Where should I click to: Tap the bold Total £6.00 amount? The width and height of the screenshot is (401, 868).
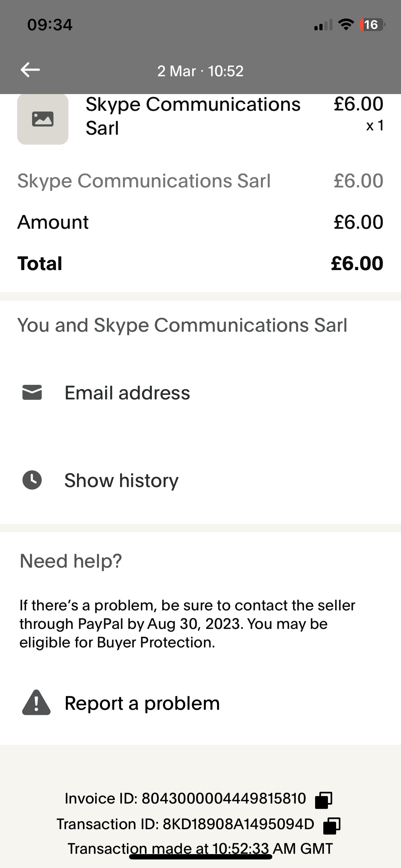(x=357, y=263)
